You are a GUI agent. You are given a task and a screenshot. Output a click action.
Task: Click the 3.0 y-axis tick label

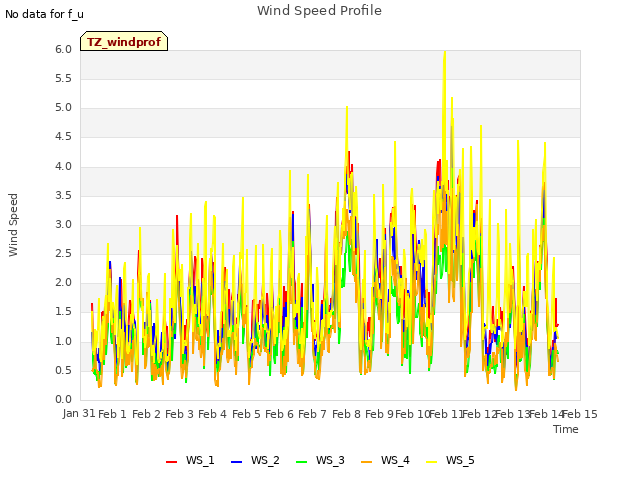pyautogui.click(x=63, y=224)
